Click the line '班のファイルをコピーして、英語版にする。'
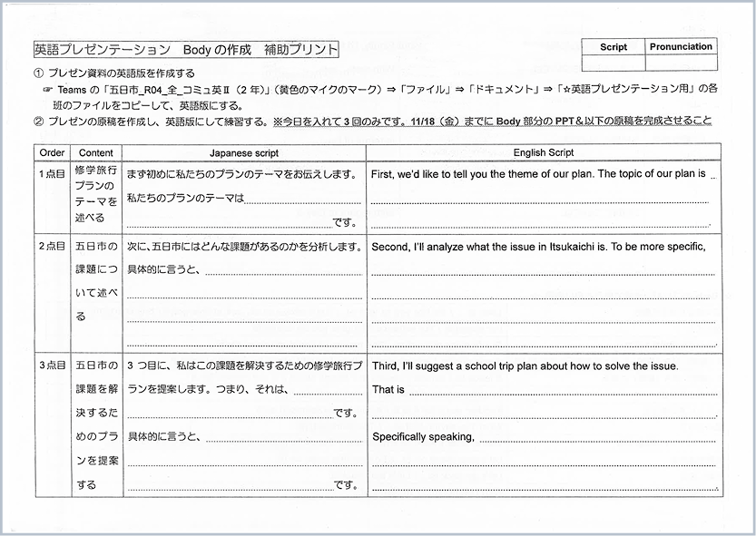This screenshot has width=756, height=536. pyautogui.click(x=149, y=105)
